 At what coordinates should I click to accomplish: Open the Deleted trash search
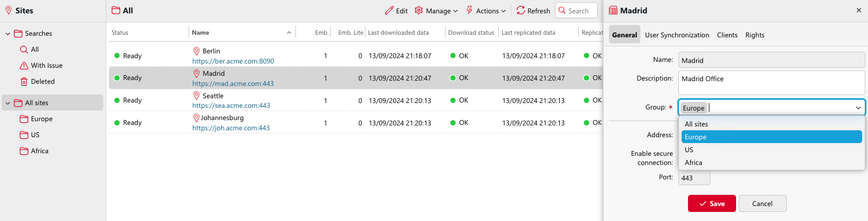pos(42,82)
